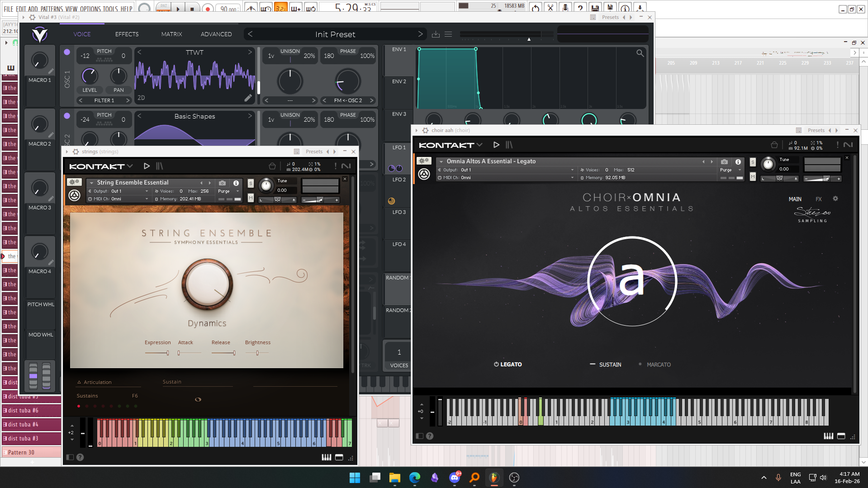Click the Kontakt shop icon in strings window
The height and width of the screenshot is (488, 868).
pos(272,166)
